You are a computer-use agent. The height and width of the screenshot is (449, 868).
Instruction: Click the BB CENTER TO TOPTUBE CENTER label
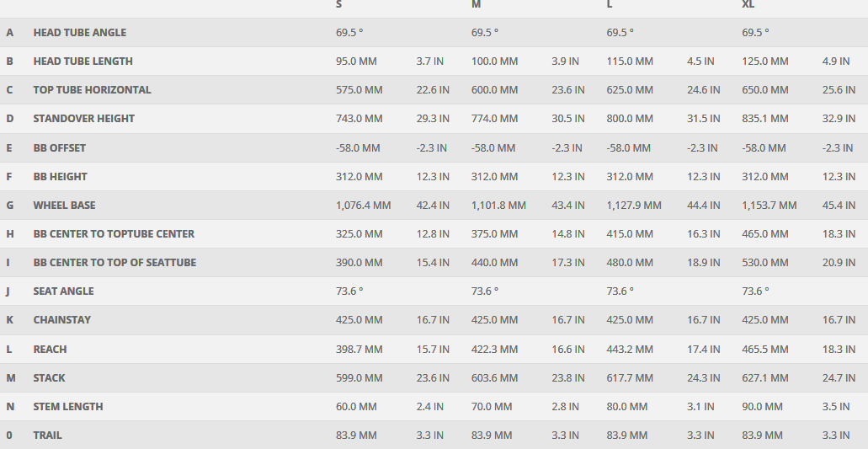(x=114, y=234)
